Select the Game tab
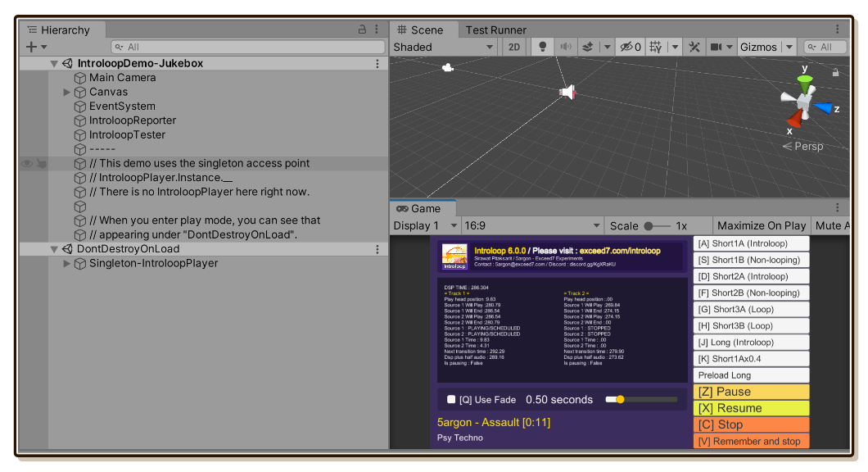 [x=423, y=208]
